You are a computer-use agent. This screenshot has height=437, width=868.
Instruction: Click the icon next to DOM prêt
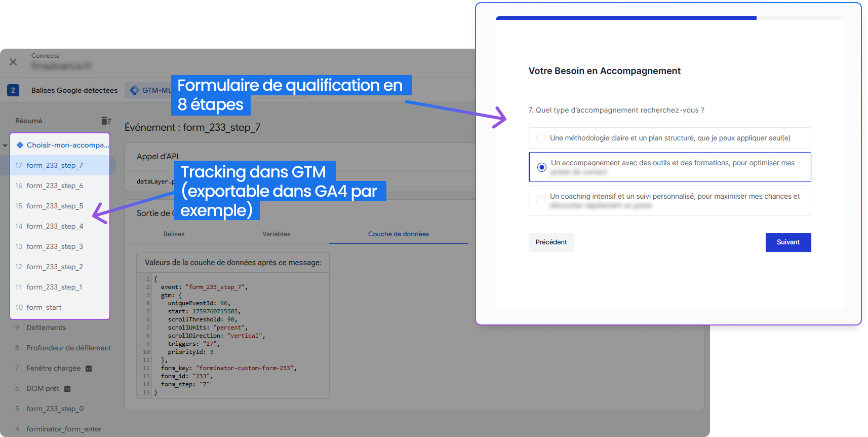pos(67,389)
